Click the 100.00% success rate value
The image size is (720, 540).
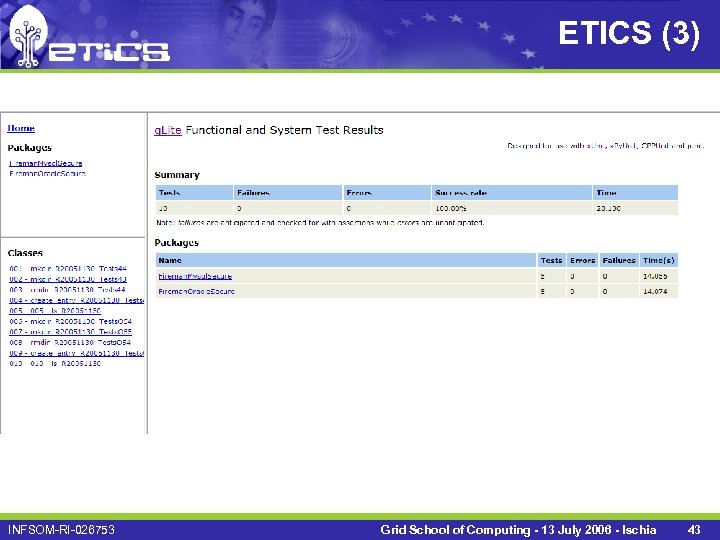pos(451,208)
